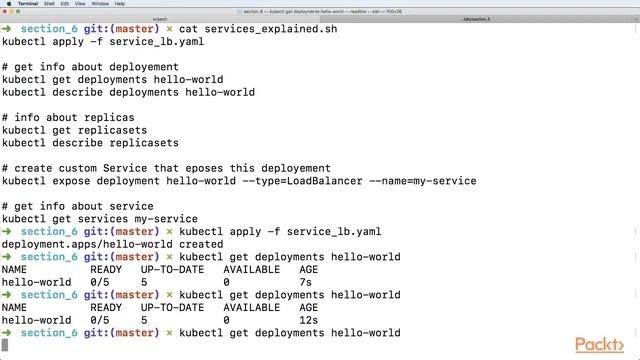Viewport: 640px width, 360px height.
Task: Click the '--name=my-service' flag text
Action: point(422,181)
